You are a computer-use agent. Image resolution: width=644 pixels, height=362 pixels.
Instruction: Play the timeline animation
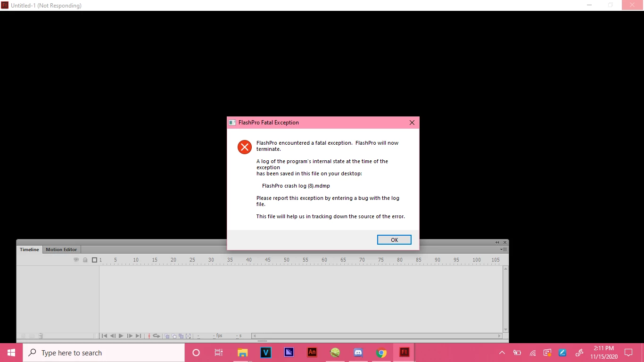(121, 336)
